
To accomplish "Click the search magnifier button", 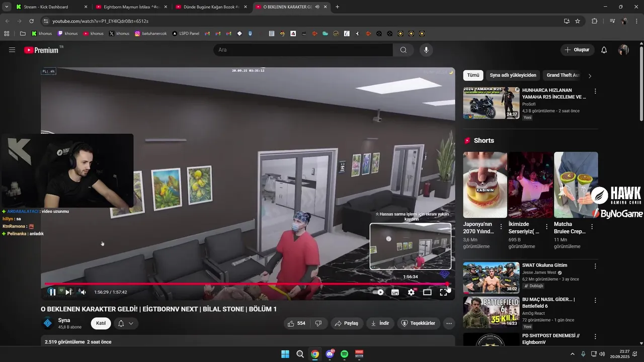I will pos(404,50).
